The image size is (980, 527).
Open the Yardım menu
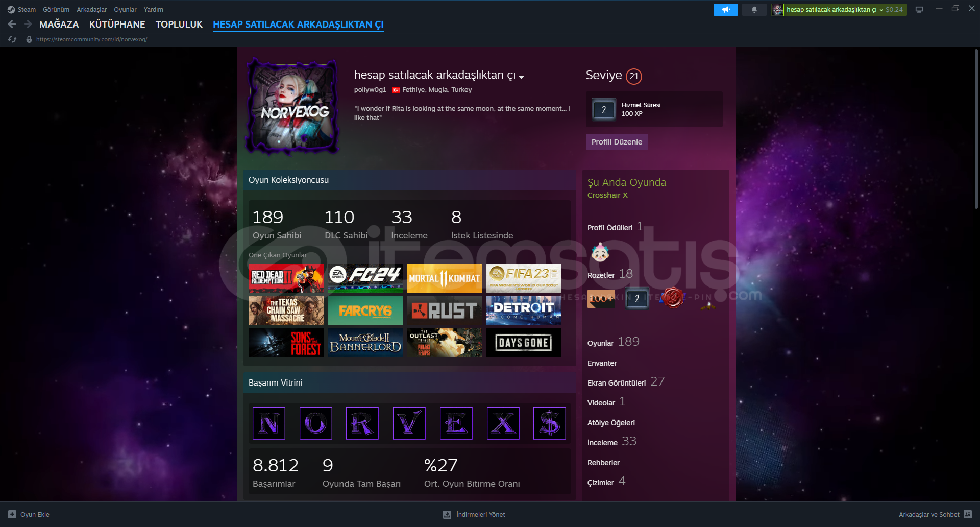[154, 10]
